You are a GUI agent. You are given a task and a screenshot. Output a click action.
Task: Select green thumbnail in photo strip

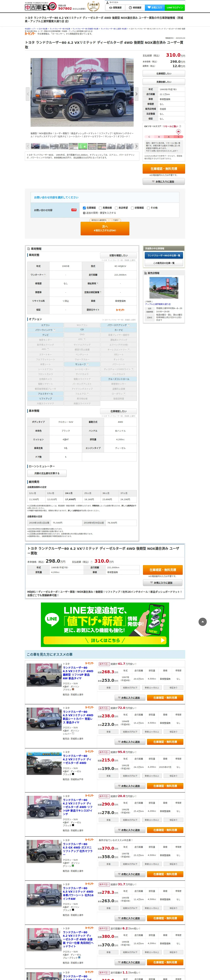coord(83,146)
